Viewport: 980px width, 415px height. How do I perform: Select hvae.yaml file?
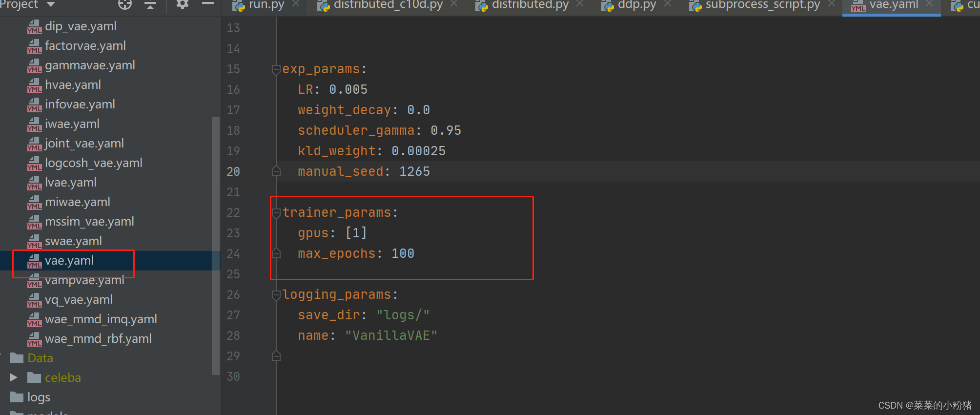tap(73, 85)
